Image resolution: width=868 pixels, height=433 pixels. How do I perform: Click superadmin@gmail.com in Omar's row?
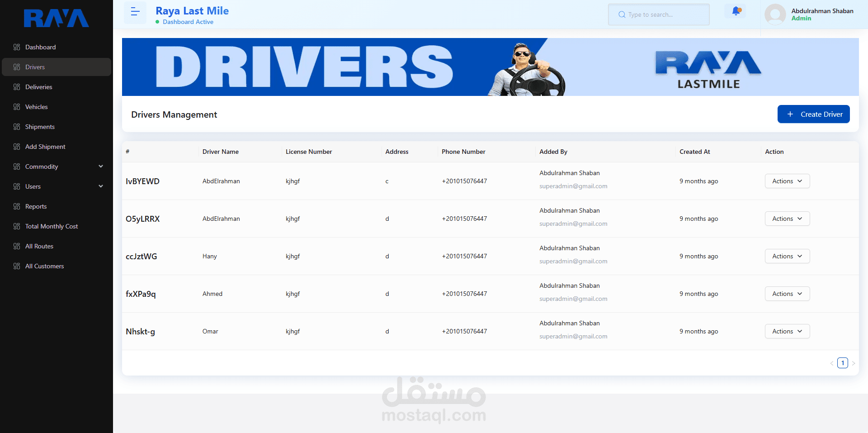(573, 336)
